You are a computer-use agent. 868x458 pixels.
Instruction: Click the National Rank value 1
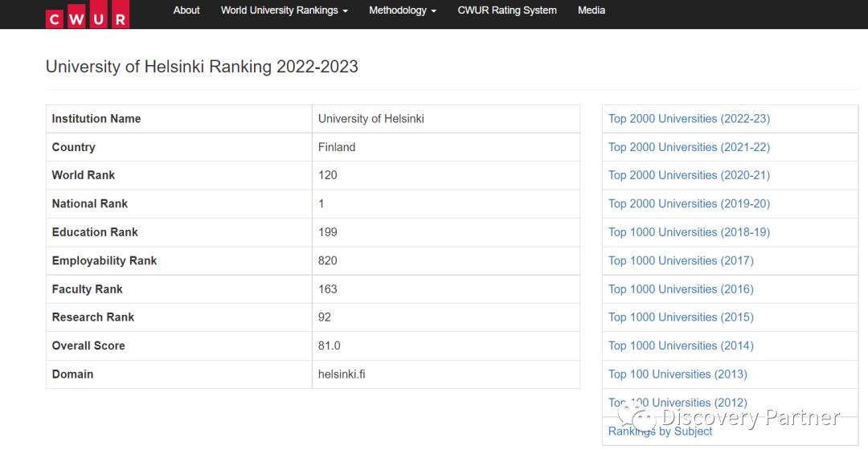tap(321, 203)
